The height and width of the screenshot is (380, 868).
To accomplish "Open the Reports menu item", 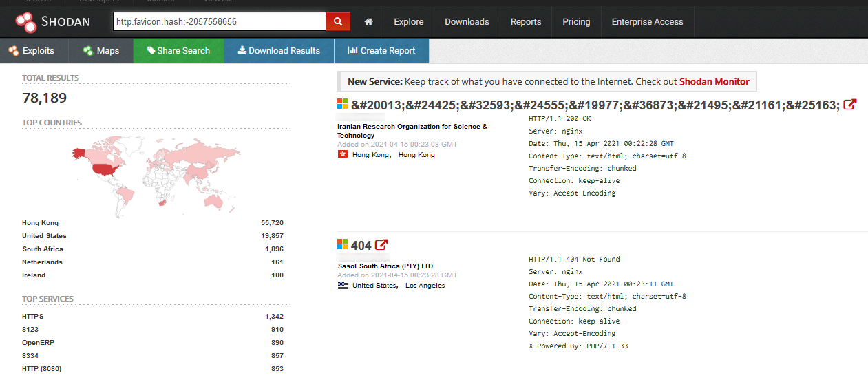I will pyautogui.click(x=526, y=22).
